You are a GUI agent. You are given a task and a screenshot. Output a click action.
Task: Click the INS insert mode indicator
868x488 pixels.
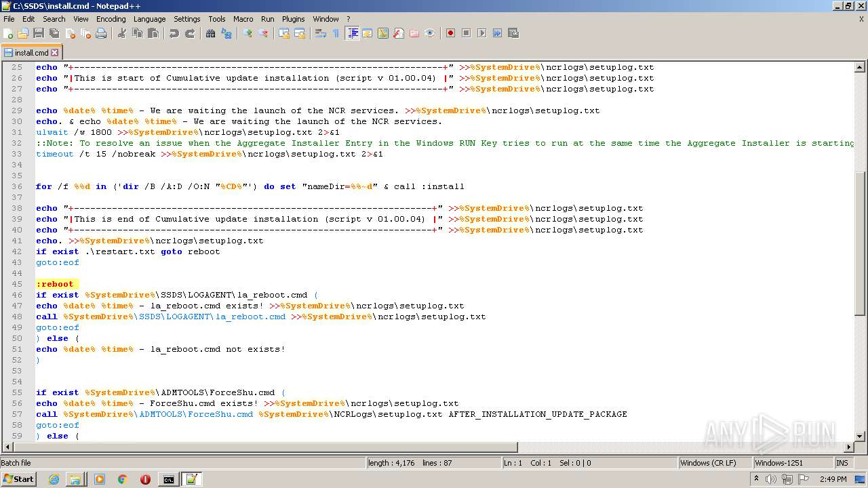[x=842, y=463]
